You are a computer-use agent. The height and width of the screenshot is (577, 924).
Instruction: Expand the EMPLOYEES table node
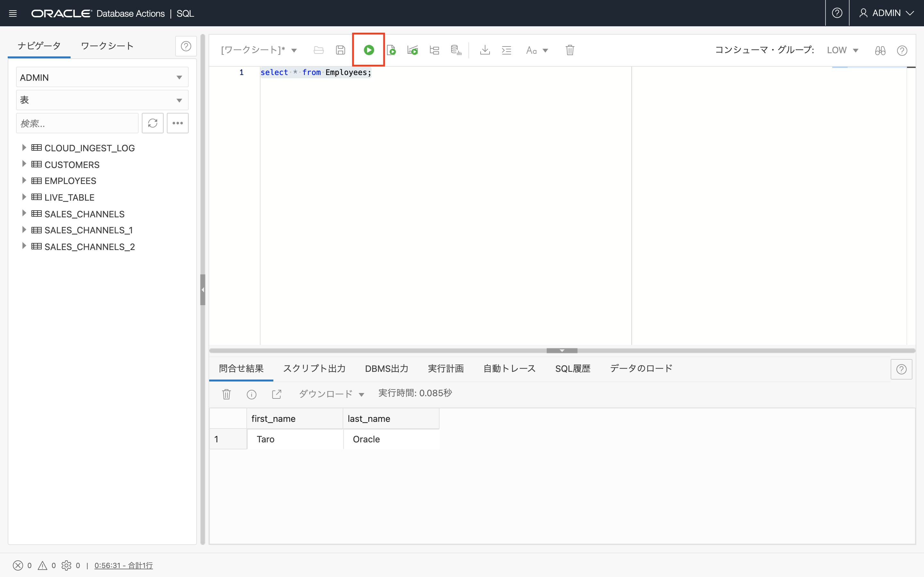coord(24,180)
